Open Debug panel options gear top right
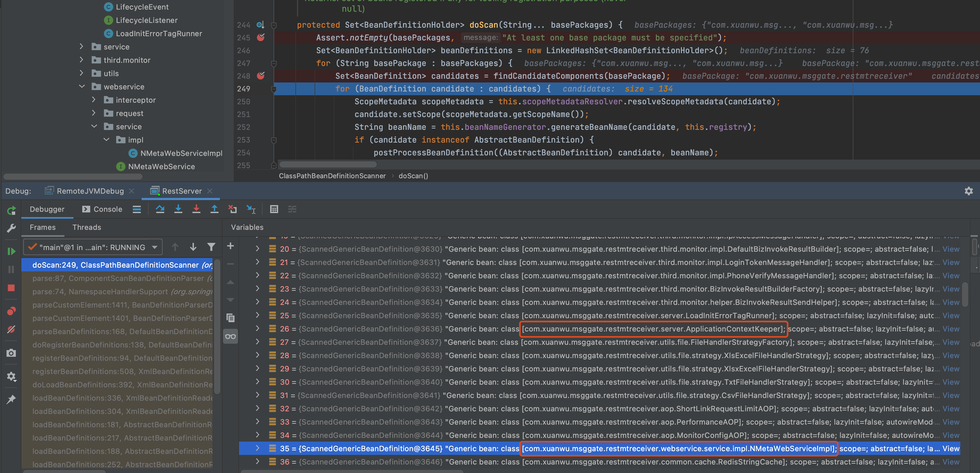980x473 pixels. [969, 191]
